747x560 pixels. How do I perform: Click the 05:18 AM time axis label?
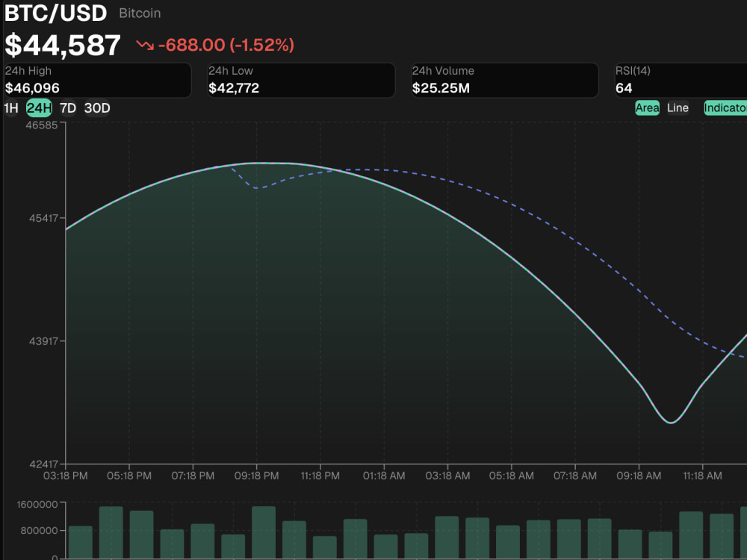pos(511,476)
